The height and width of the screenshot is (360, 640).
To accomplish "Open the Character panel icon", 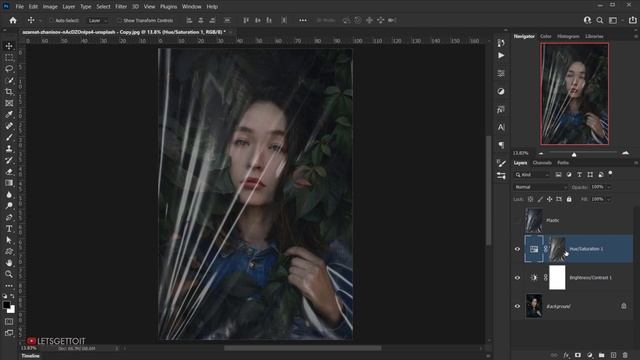I will [501, 127].
